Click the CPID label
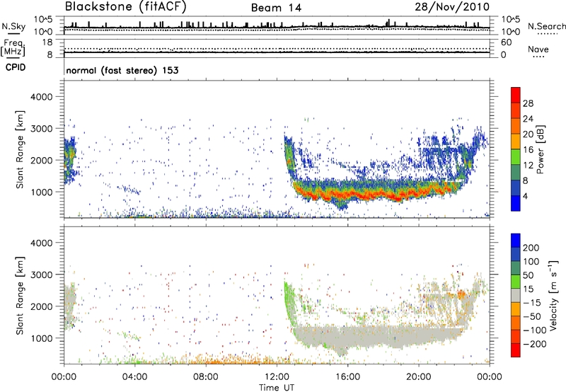 coord(16,67)
